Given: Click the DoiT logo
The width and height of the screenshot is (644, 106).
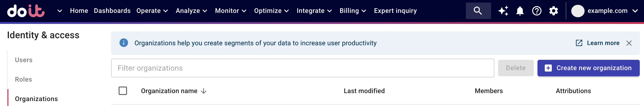Looking at the screenshot, I should click(26, 11).
